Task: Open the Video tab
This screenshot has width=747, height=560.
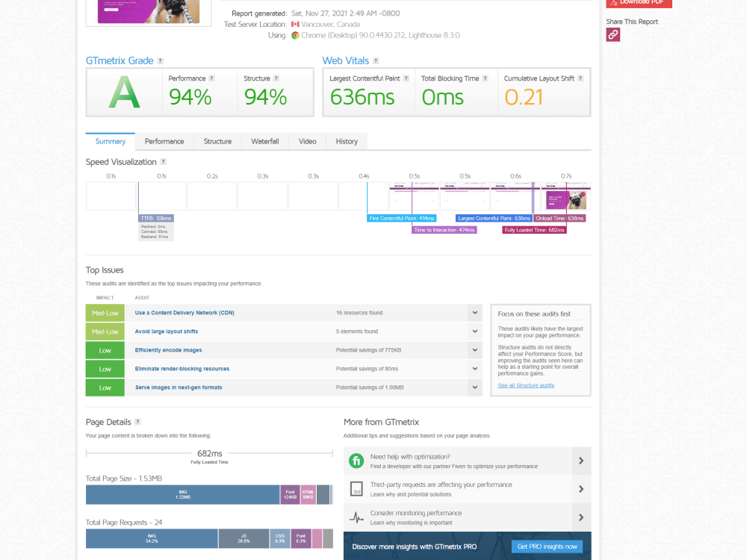Action: (x=307, y=141)
